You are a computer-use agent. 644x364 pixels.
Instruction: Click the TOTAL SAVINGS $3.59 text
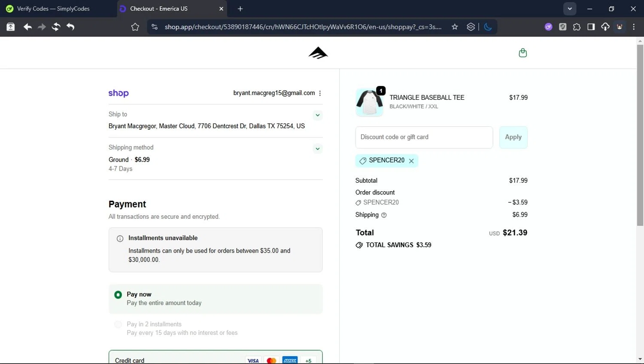(398, 245)
